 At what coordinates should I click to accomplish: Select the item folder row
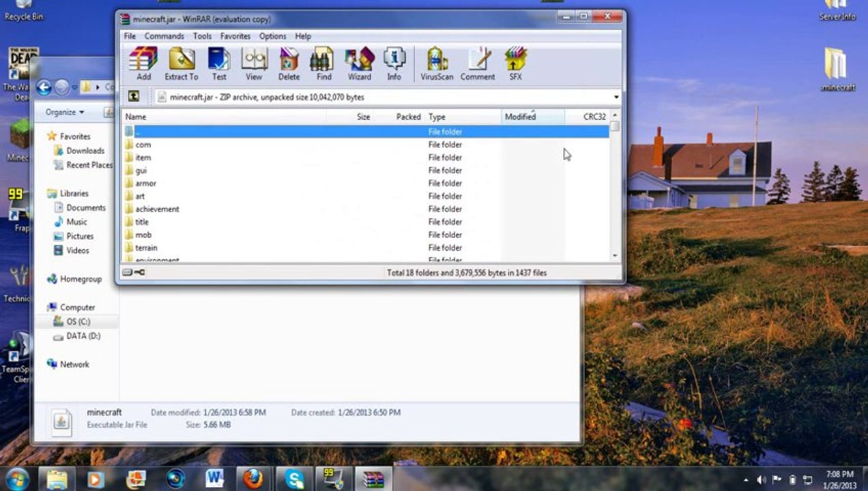pyautogui.click(x=366, y=158)
